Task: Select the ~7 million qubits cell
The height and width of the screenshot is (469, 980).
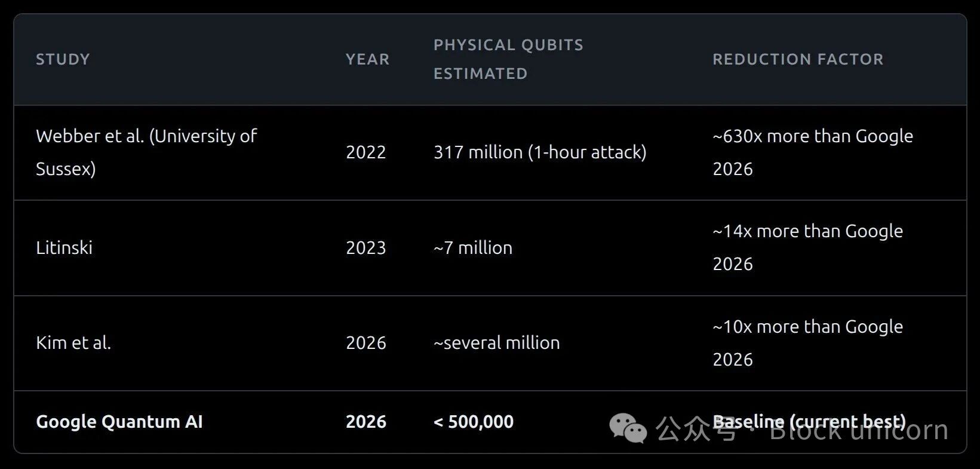Action: click(473, 248)
